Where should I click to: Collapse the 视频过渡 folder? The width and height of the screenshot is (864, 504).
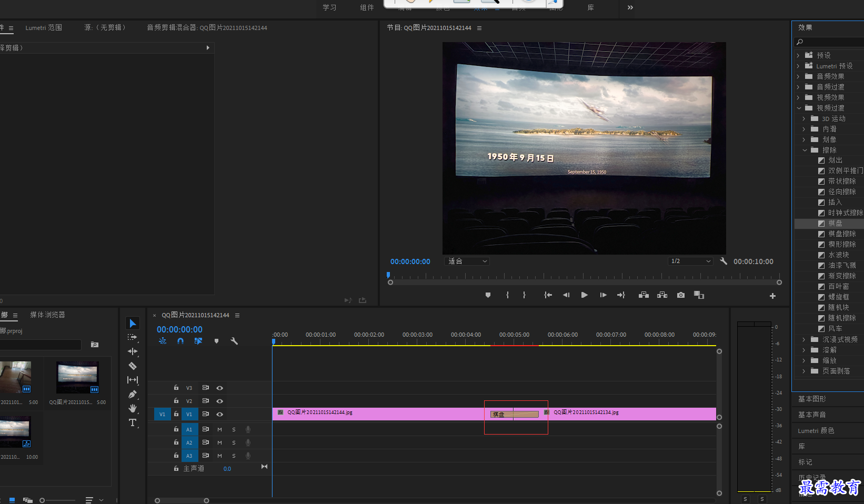click(x=799, y=108)
